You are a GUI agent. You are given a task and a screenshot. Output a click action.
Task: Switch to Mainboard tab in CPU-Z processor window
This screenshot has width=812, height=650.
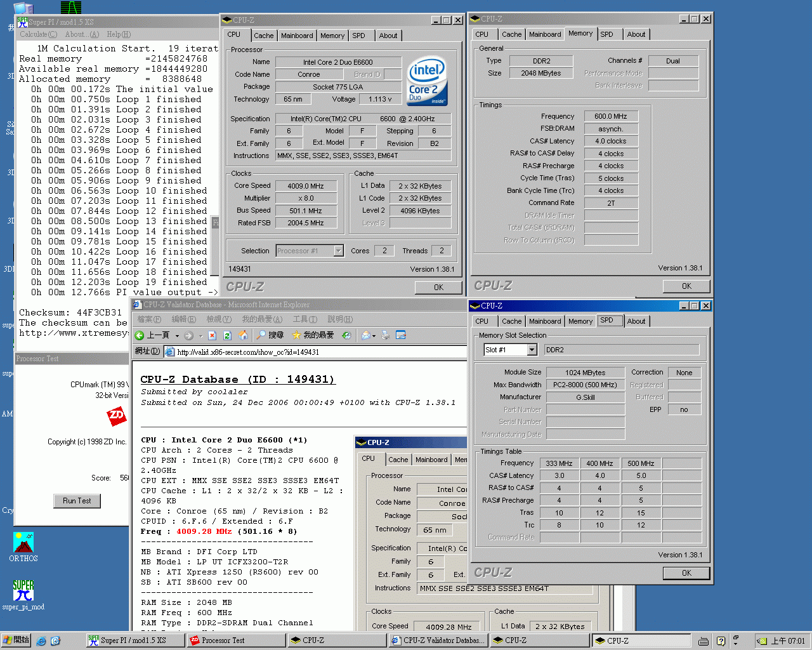coord(297,36)
